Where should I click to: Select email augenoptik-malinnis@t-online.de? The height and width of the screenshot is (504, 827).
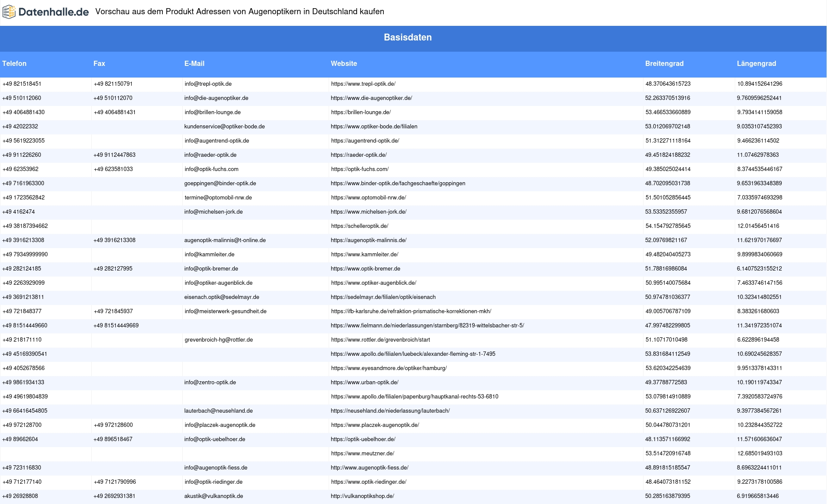[225, 240]
